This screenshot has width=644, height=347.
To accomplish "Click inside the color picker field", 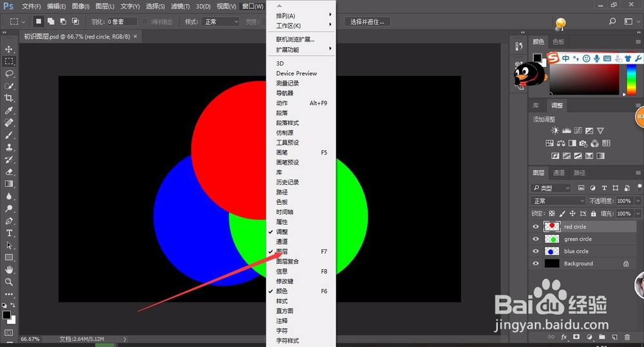I will tap(584, 79).
